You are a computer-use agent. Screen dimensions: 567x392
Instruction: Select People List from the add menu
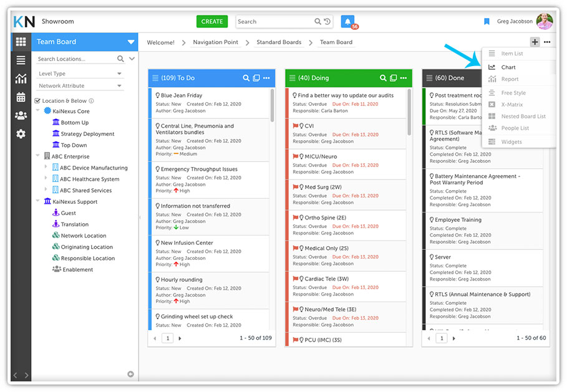pos(519,128)
